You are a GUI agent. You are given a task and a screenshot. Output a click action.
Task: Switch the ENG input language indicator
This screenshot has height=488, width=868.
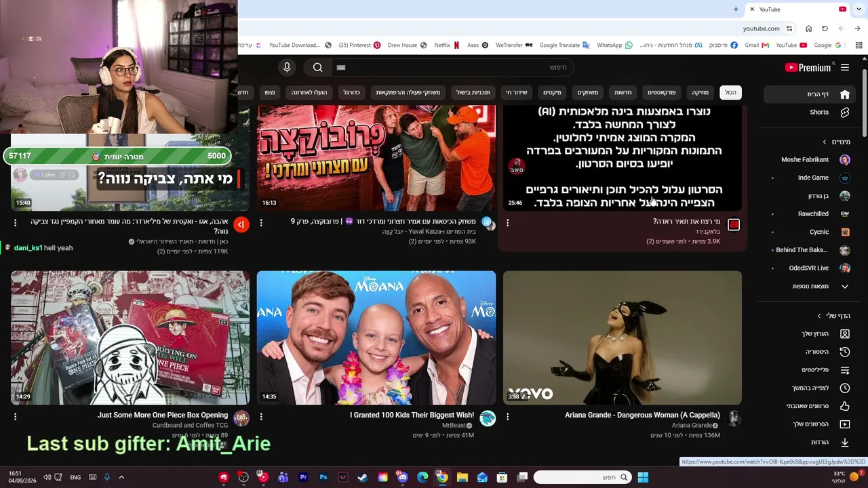(75, 477)
